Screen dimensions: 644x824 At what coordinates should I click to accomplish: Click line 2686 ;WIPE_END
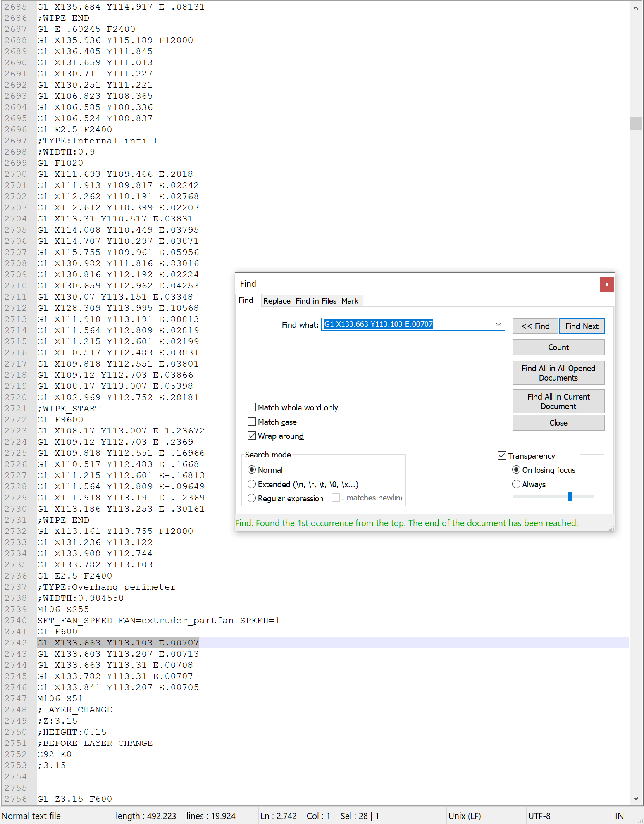pyautogui.click(x=63, y=18)
